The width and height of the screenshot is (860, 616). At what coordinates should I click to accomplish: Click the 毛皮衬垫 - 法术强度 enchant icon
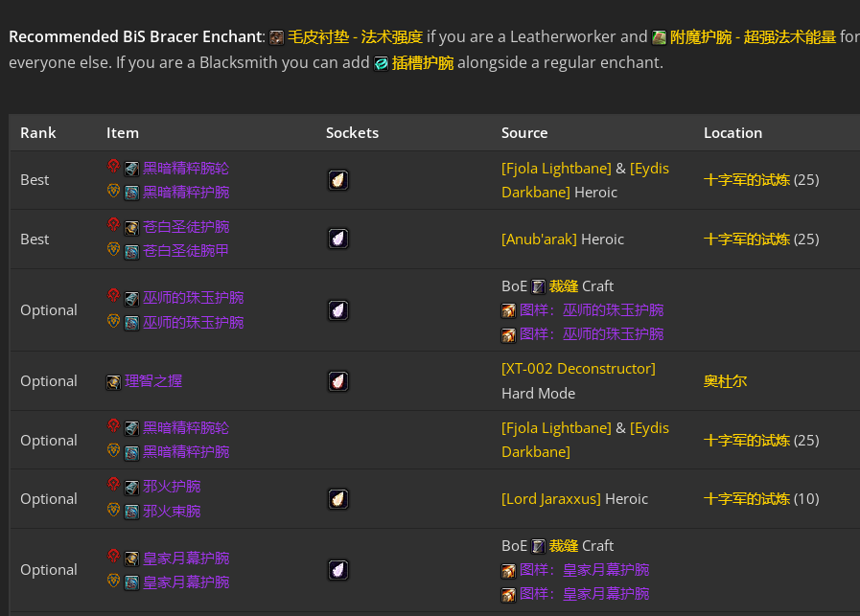pyautogui.click(x=277, y=37)
